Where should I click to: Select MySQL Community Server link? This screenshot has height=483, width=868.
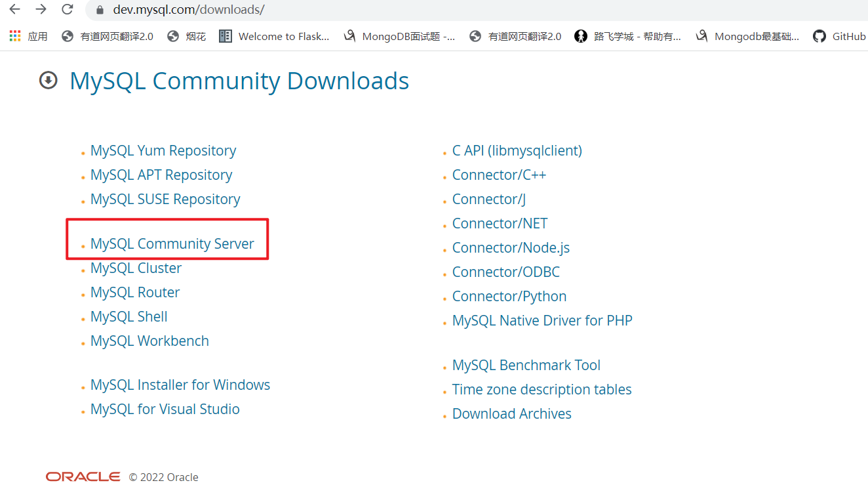pyautogui.click(x=172, y=244)
